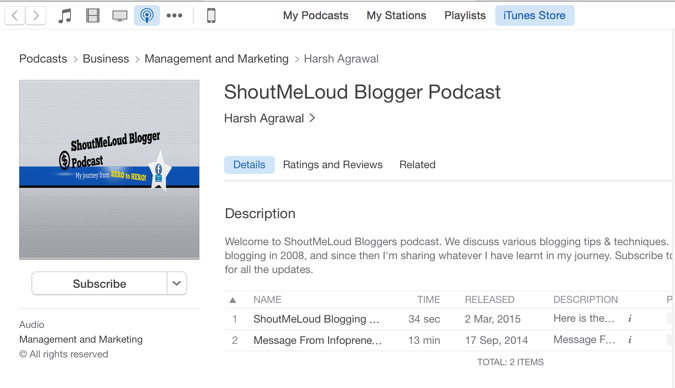This screenshot has width=675, height=388.
Task: Sort episodes by RELEASED column
Action: pyautogui.click(x=489, y=300)
